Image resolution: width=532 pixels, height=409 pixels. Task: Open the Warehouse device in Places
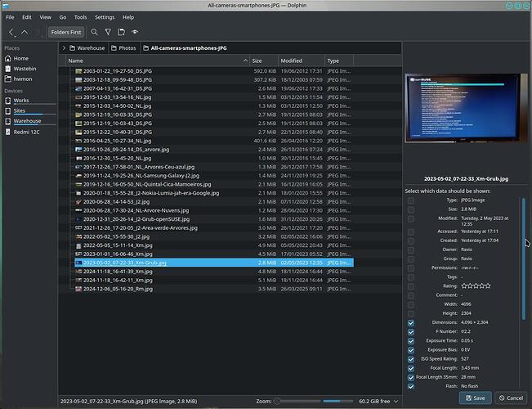pos(26,120)
